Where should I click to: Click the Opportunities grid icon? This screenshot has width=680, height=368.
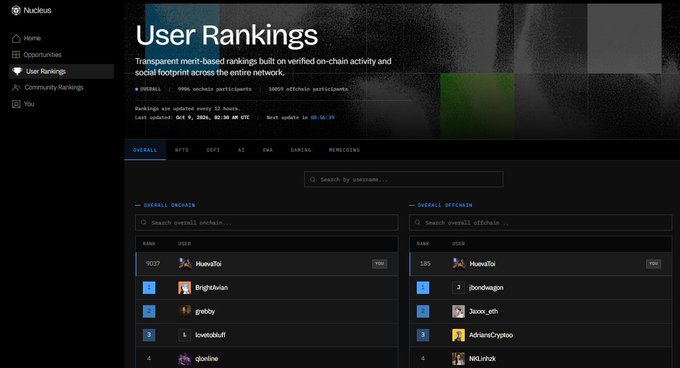[x=16, y=55]
